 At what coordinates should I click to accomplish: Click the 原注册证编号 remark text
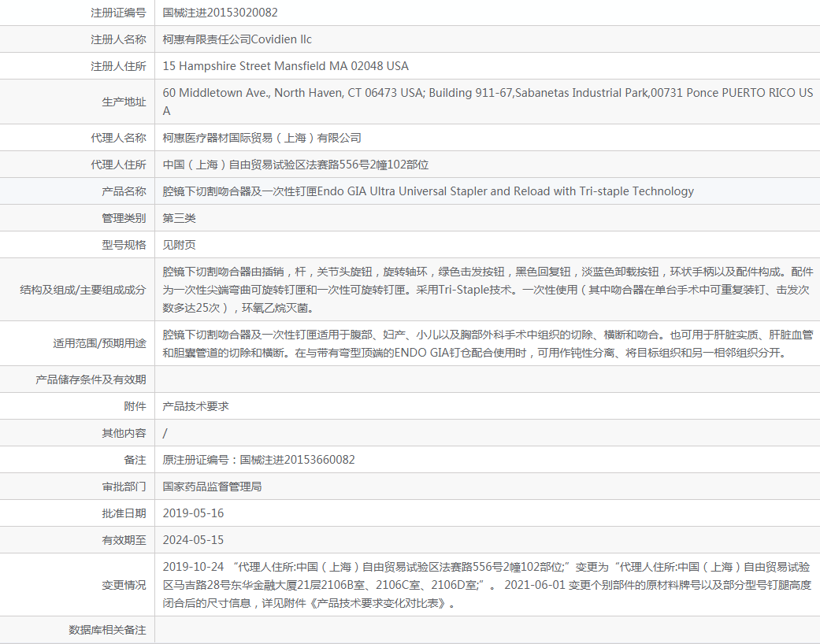coord(258,460)
